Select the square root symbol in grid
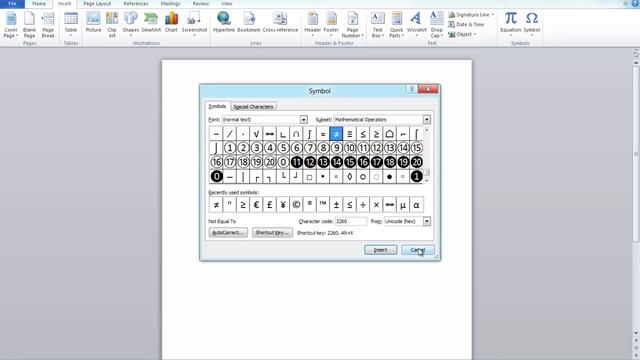 pos(256,133)
